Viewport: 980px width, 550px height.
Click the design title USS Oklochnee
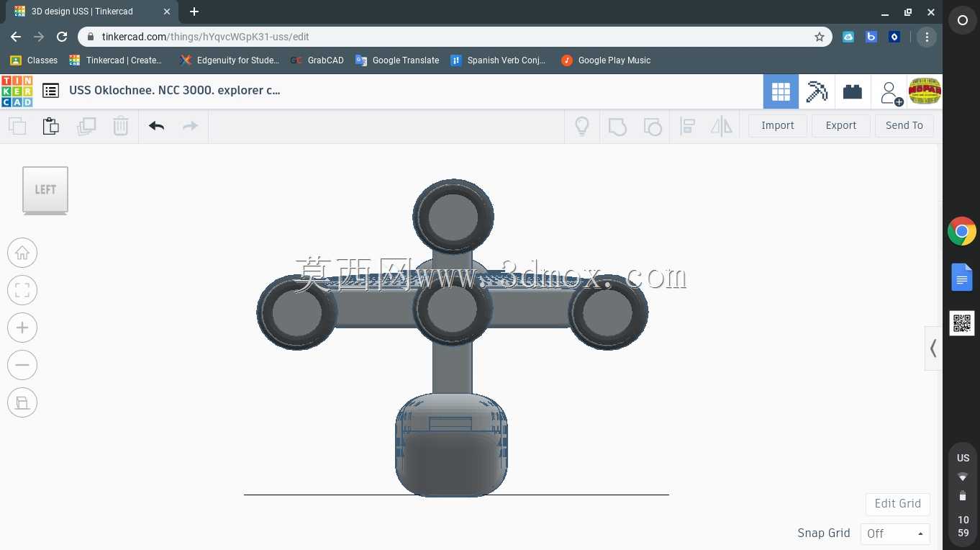pyautogui.click(x=175, y=91)
